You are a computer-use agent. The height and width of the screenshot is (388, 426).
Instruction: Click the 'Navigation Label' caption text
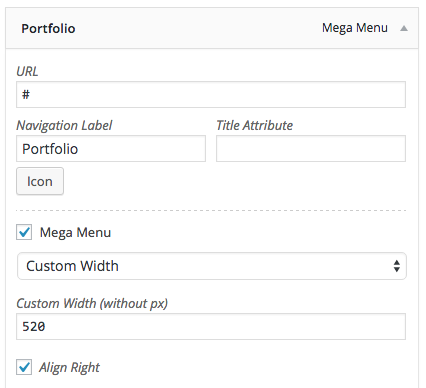64,126
